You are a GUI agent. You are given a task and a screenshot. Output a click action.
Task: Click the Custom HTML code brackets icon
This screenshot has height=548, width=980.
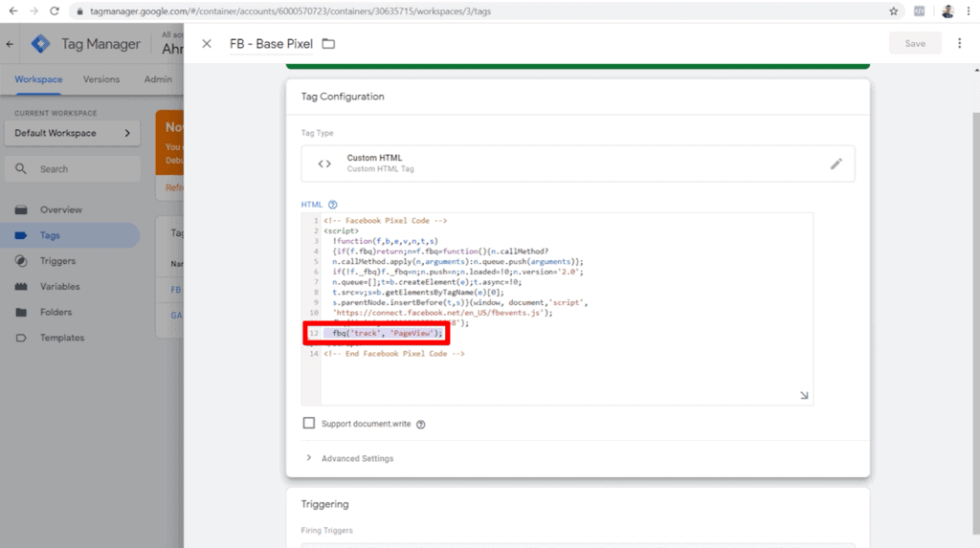[x=324, y=164]
